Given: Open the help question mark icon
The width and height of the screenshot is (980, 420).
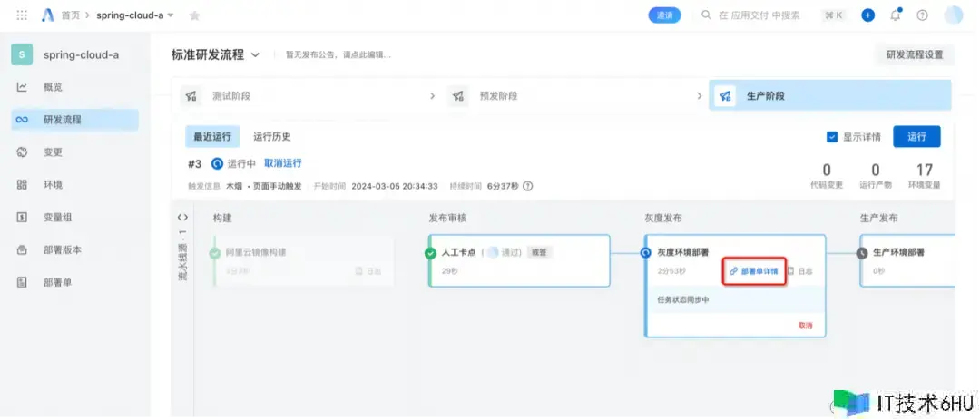Looking at the screenshot, I should (x=922, y=15).
